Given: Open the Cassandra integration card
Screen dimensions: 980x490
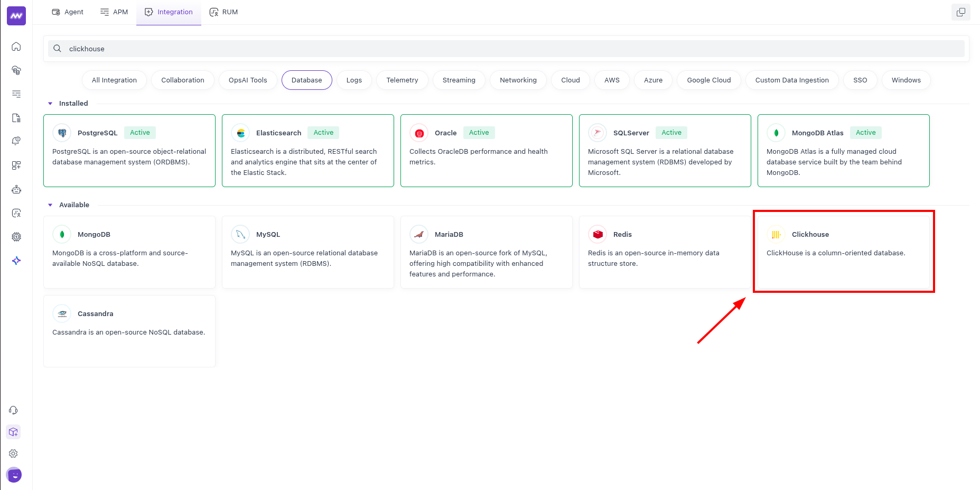Looking at the screenshot, I should click(x=129, y=331).
